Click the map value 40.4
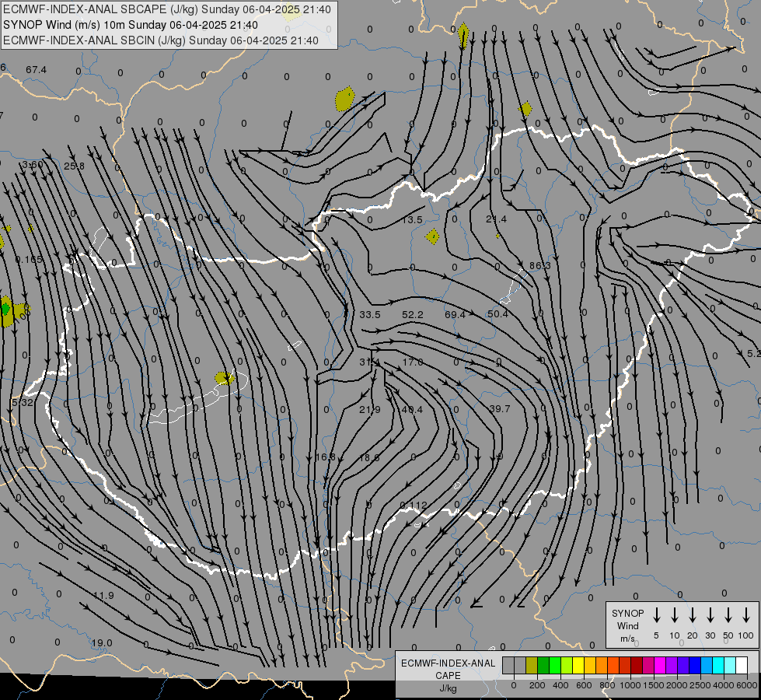Screen dimensions: 761x700 (412, 410)
